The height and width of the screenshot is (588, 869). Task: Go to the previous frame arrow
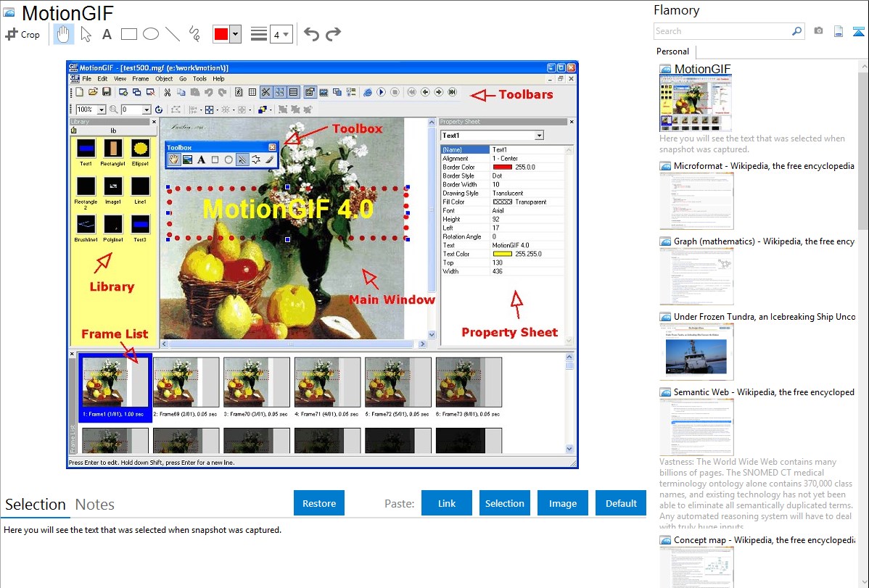pos(425,92)
